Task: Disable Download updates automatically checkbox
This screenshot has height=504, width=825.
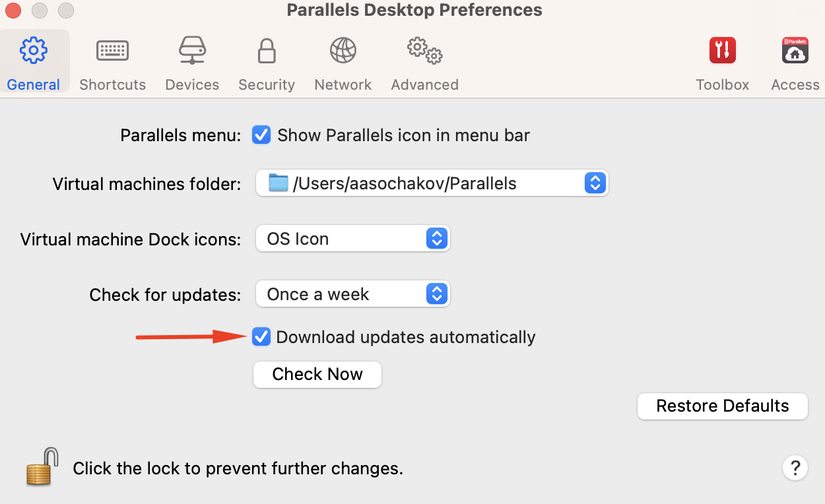Action: tap(261, 337)
